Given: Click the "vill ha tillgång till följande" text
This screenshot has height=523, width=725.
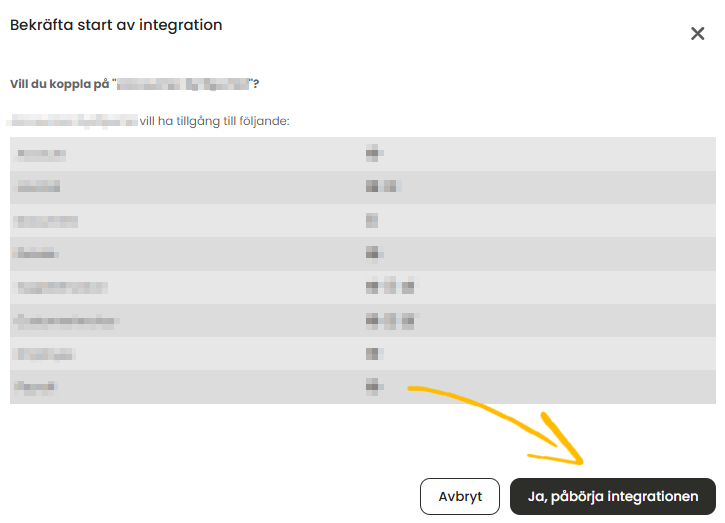Looking at the screenshot, I should [x=215, y=121].
